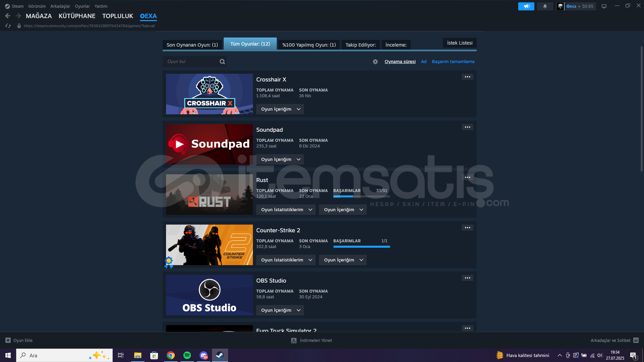644x362 pixels.
Task: Expand OBS Studio Oyun İçeriğim dropdown
Action: [x=280, y=310]
